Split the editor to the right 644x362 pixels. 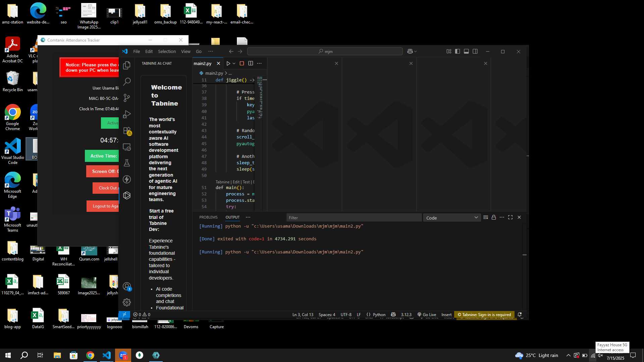click(x=251, y=63)
